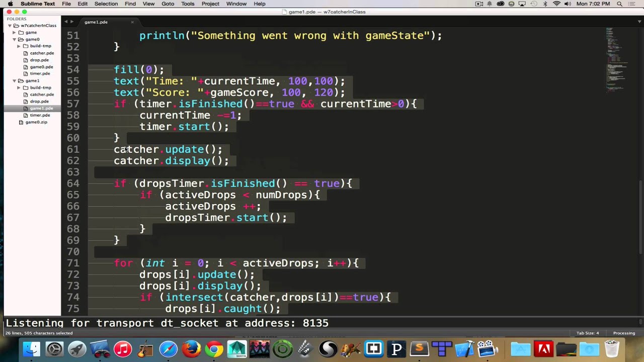
Task: Open Adobe Acrobat icon in the dock
Action: 543,349
